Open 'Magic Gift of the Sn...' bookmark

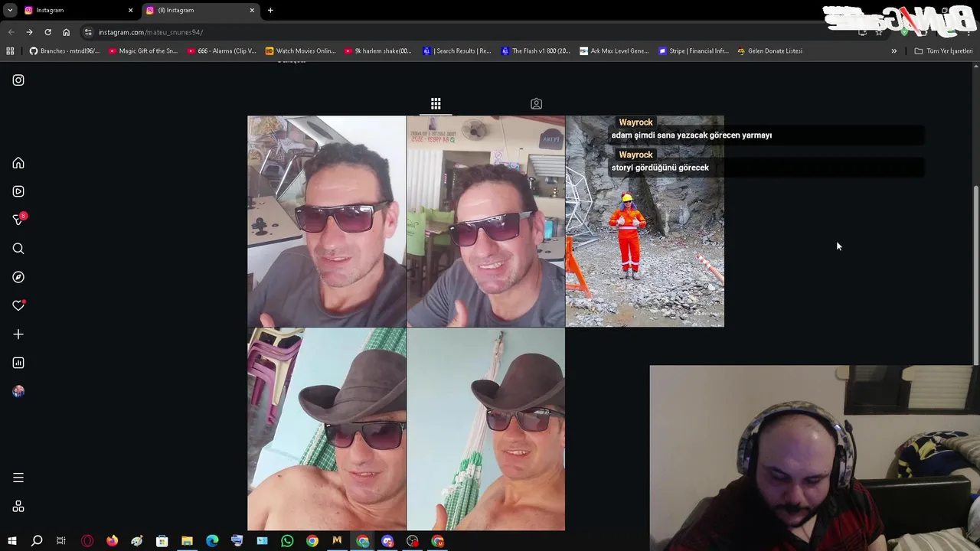(143, 51)
